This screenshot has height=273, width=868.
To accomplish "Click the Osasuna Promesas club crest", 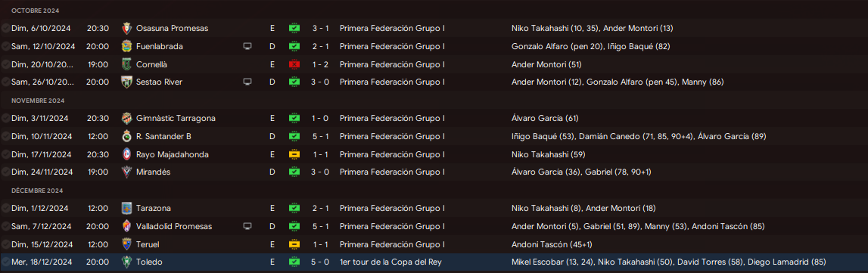I will point(126,28).
